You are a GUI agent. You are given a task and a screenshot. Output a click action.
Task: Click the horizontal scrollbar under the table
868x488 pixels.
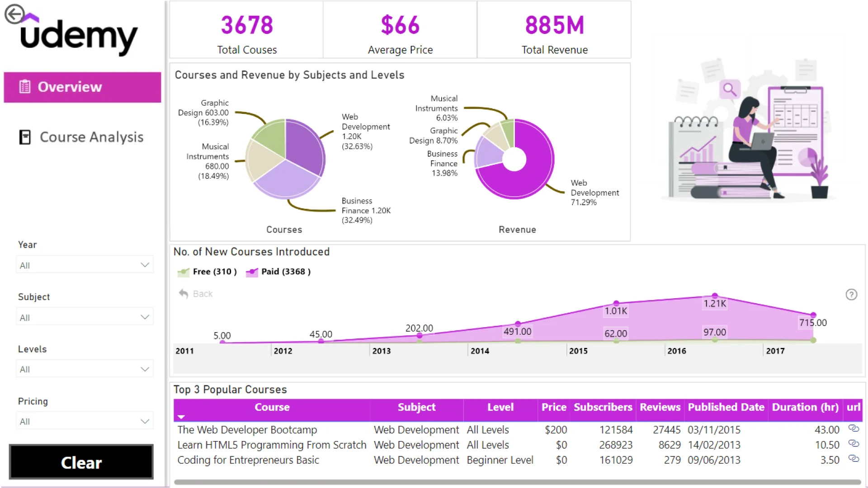pyautogui.click(x=517, y=482)
